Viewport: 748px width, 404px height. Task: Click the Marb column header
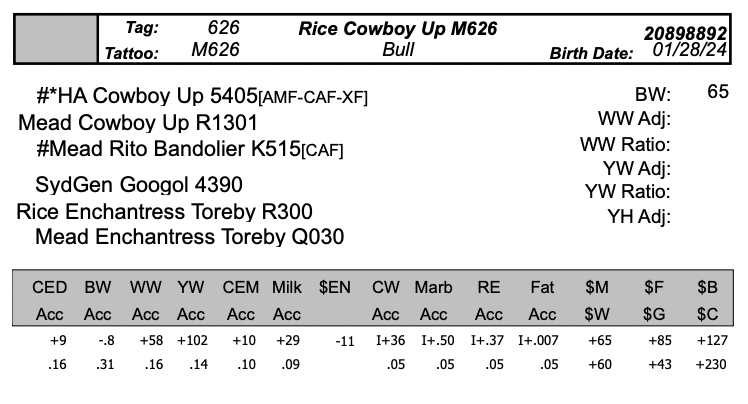[x=433, y=288]
